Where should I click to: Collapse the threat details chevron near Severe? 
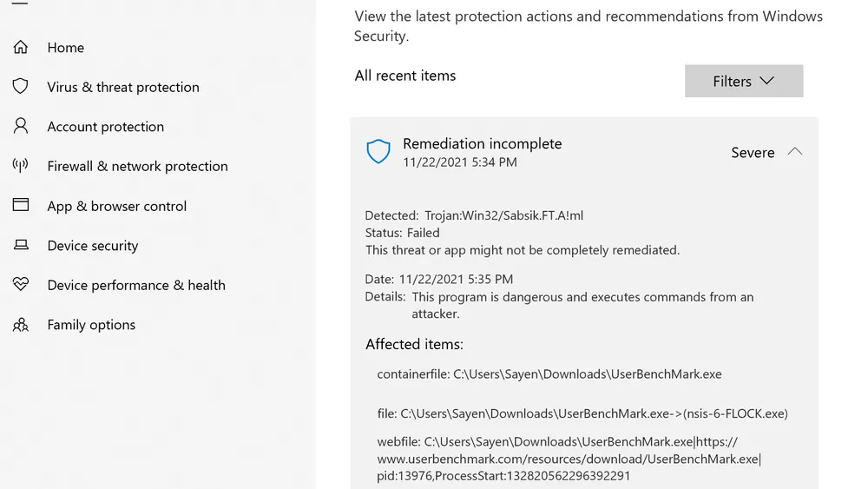click(794, 151)
